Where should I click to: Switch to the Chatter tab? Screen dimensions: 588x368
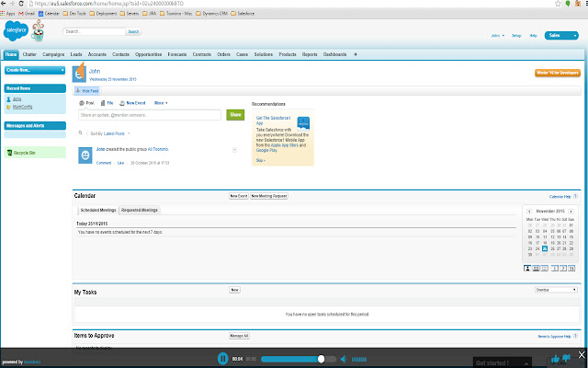[29, 54]
